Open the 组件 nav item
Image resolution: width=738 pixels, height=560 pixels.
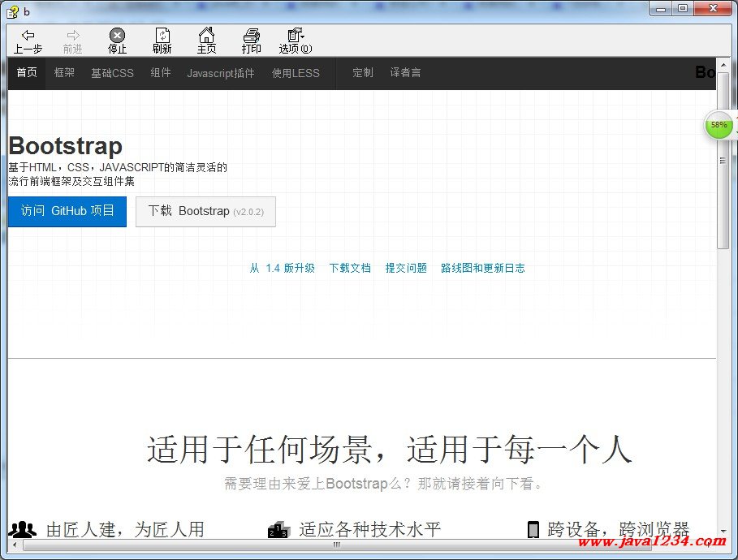(x=161, y=72)
